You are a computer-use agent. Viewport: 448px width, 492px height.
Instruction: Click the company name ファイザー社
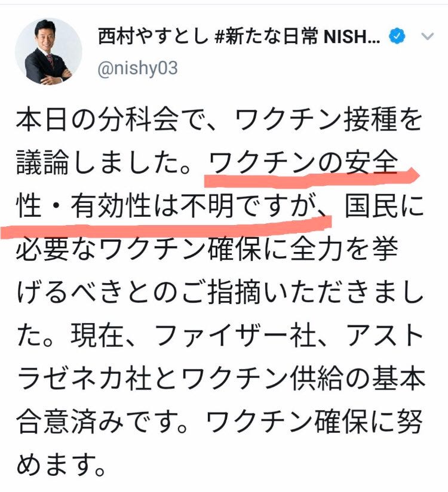point(235,336)
